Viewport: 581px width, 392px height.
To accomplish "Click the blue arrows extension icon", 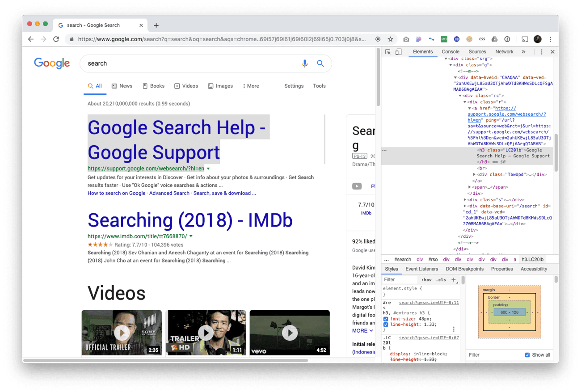I will tap(431, 39).
